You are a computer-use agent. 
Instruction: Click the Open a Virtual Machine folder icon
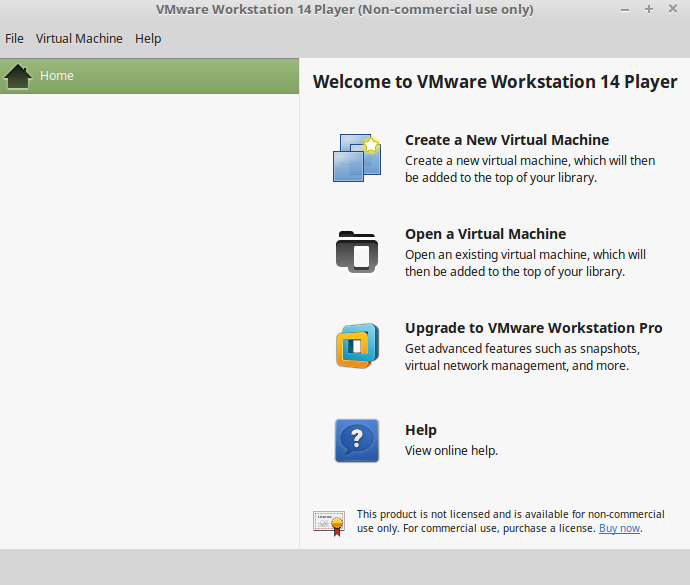tap(357, 251)
